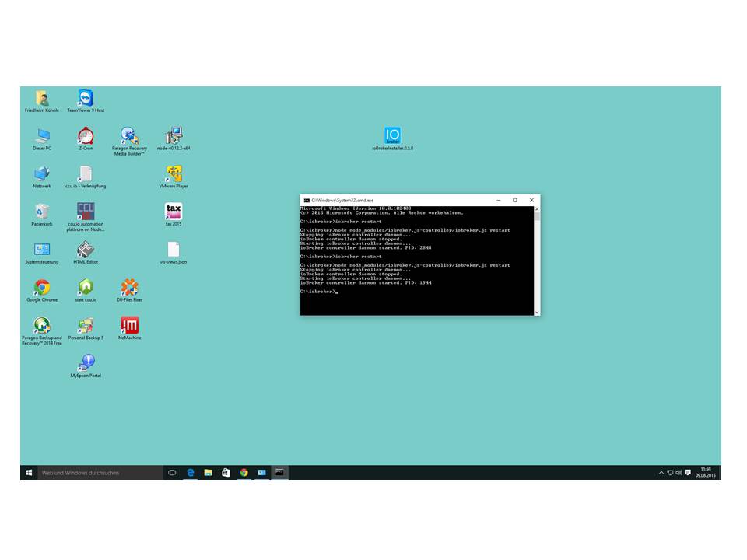The height and width of the screenshot is (560, 747).
Task: Select the Google Chrome desktop shortcut
Action: pyautogui.click(x=42, y=291)
